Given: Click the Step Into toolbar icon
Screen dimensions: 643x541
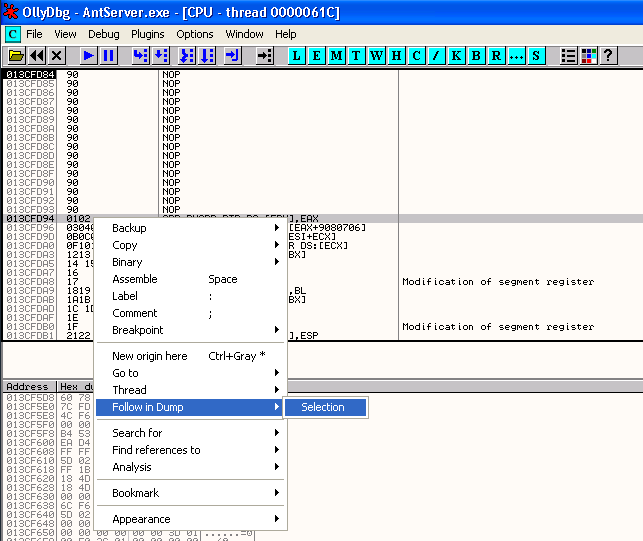Looking at the screenshot, I should (x=141, y=56).
